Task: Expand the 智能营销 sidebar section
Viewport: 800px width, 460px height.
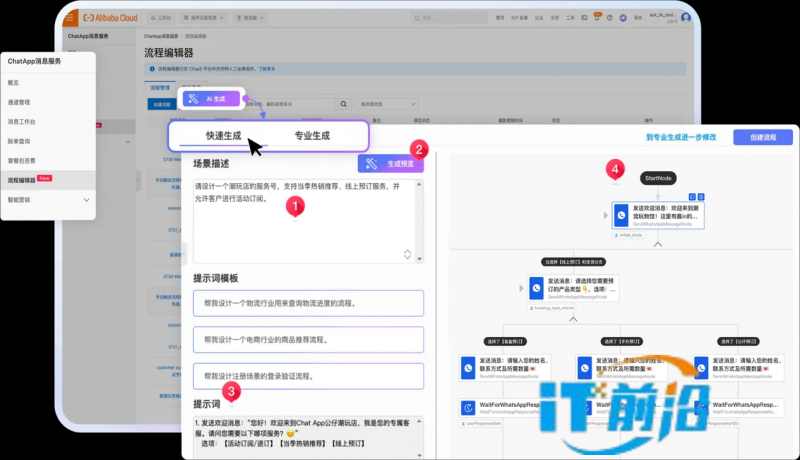Action: coord(86,200)
